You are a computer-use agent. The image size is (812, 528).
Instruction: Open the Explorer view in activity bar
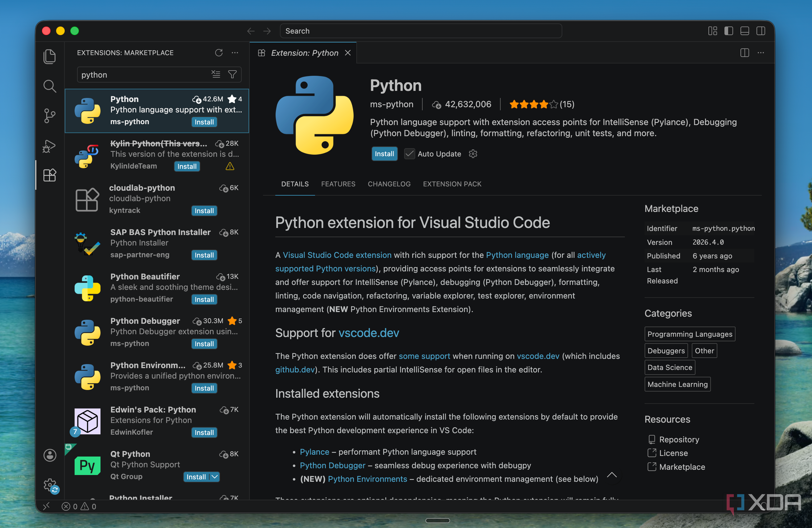(x=50, y=57)
